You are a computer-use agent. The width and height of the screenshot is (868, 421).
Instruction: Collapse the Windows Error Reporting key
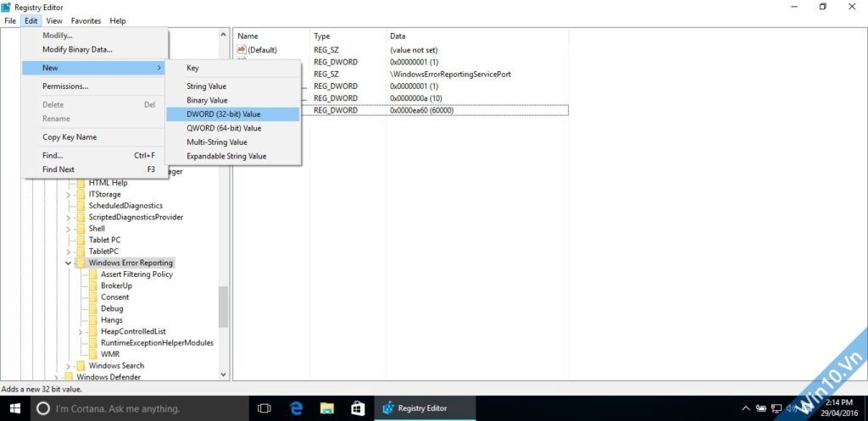[x=68, y=263]
